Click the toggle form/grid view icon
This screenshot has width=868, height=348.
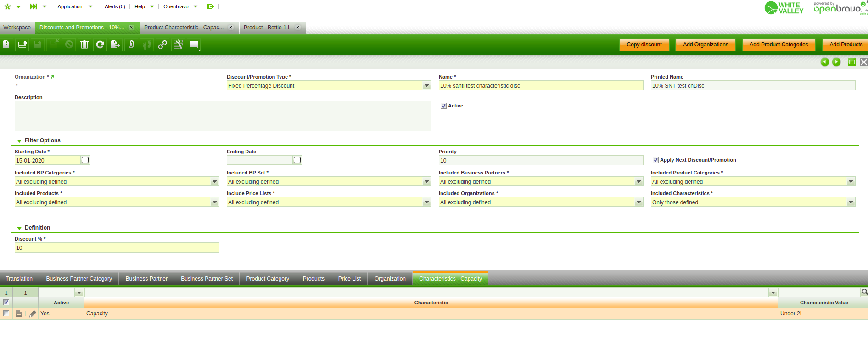[x=194, y=45]
